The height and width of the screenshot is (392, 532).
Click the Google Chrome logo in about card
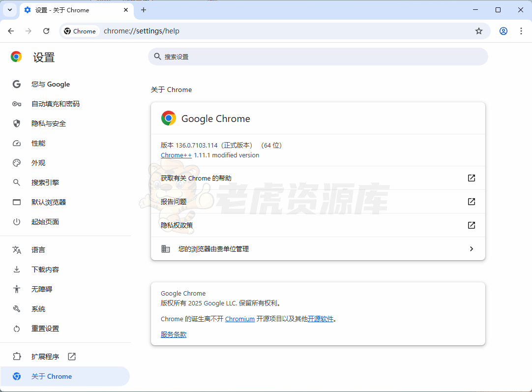(x=169, y=118)
